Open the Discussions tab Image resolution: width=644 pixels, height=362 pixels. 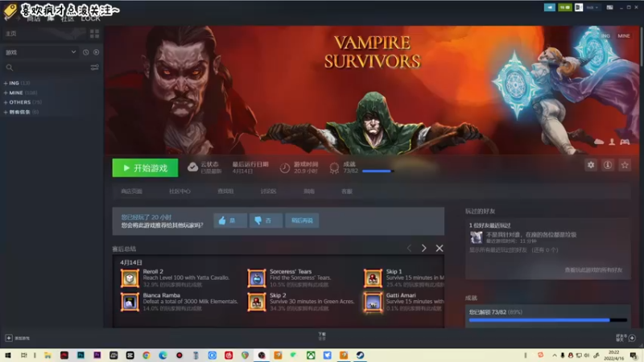pyautogui.click(x=268, y=191)
